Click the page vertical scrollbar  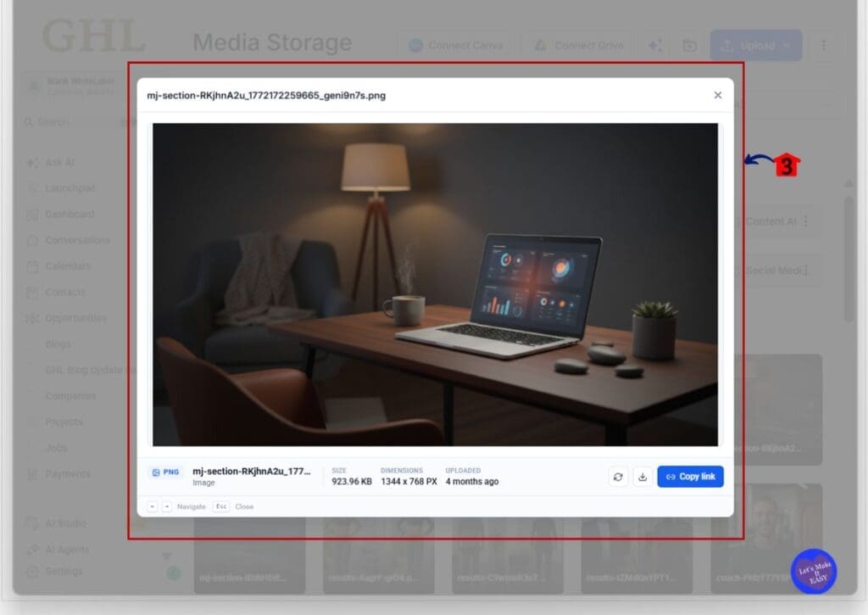click(849, 258)
